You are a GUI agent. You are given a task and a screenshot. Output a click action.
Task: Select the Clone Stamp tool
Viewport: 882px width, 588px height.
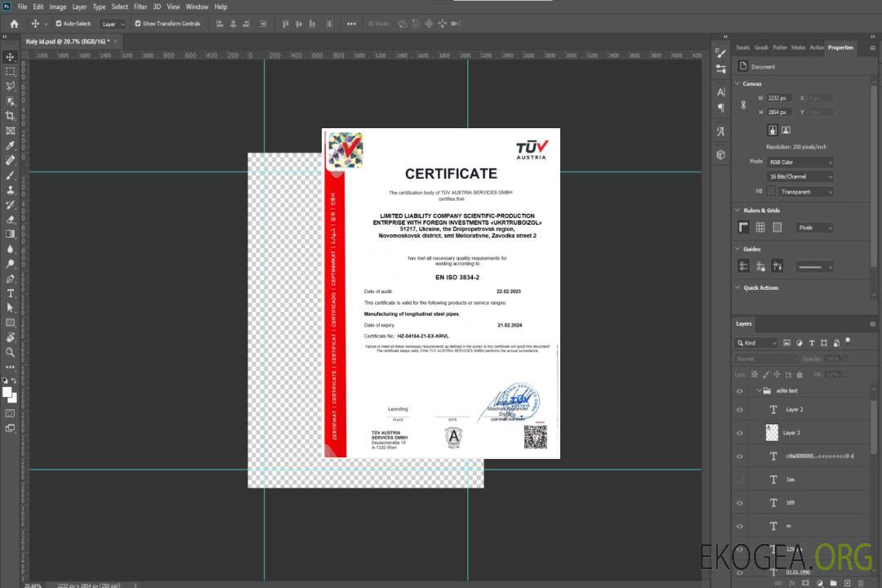coord(10,190)
